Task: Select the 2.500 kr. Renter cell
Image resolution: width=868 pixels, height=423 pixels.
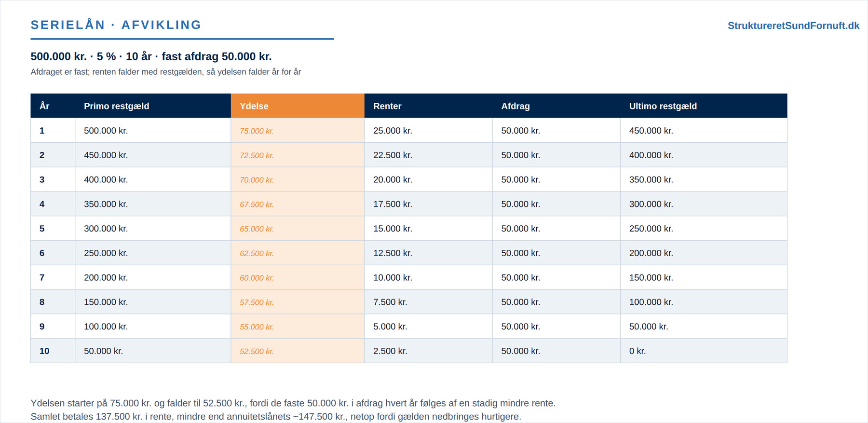Action: pos(428,351)
